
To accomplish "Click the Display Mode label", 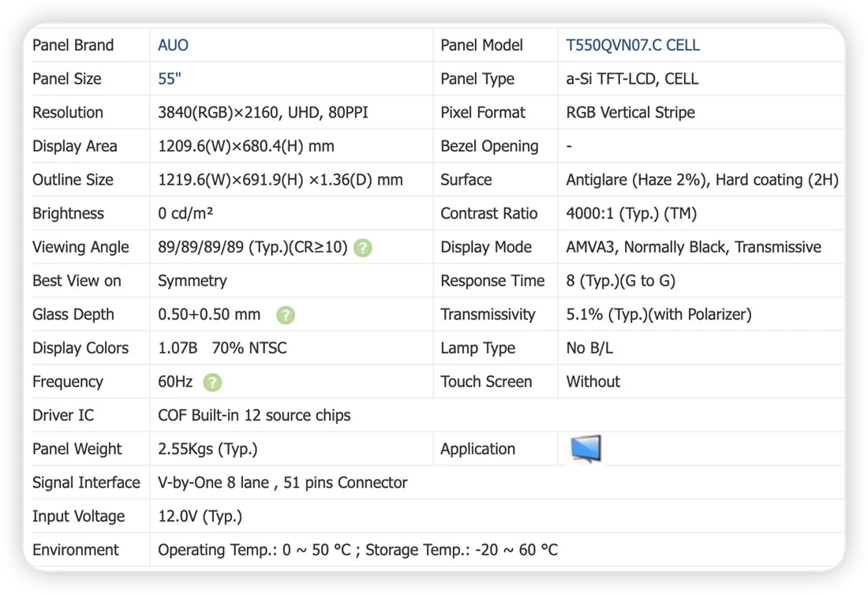I will [x=486, y=248].
